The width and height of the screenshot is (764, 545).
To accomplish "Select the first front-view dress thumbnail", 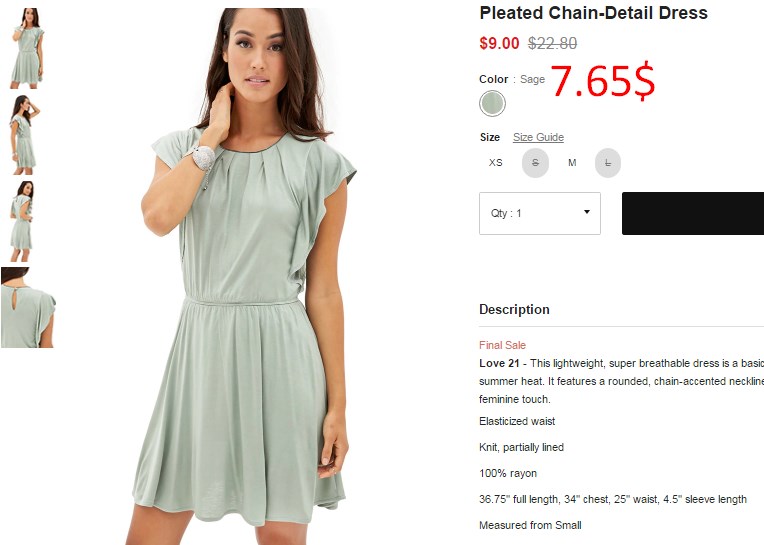I will click(x=27, y=48).
